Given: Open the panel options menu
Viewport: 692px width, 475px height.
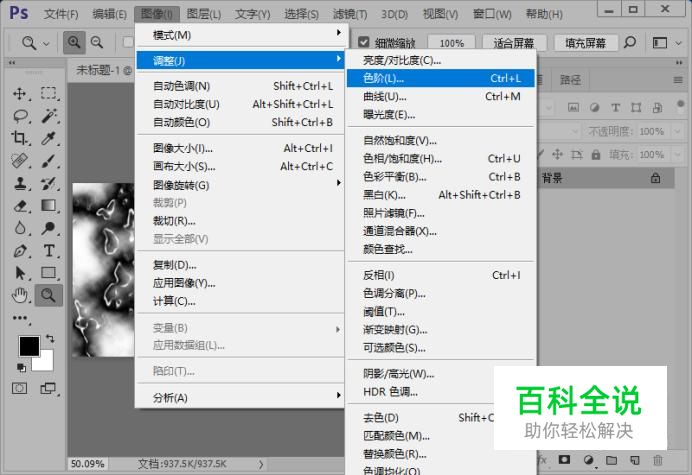Looking at the screenshot, I should [x=678, y=80].
